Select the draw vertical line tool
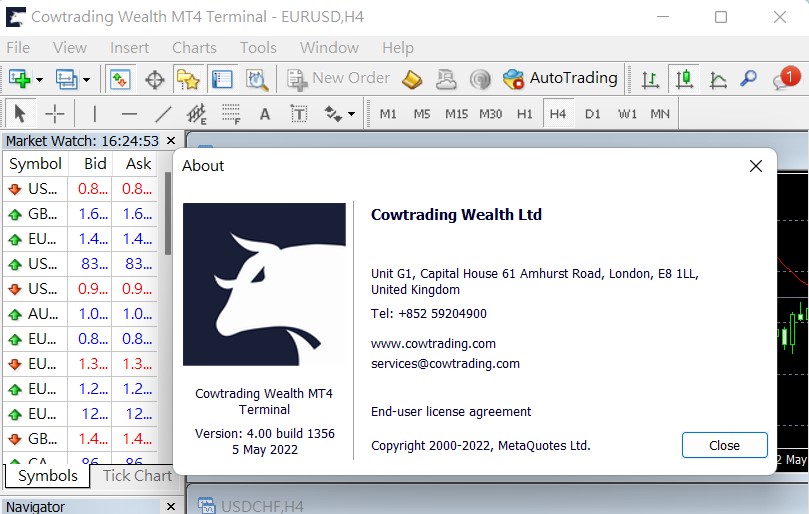Viewport: 809px width, 514px height. tap(95, 114)
